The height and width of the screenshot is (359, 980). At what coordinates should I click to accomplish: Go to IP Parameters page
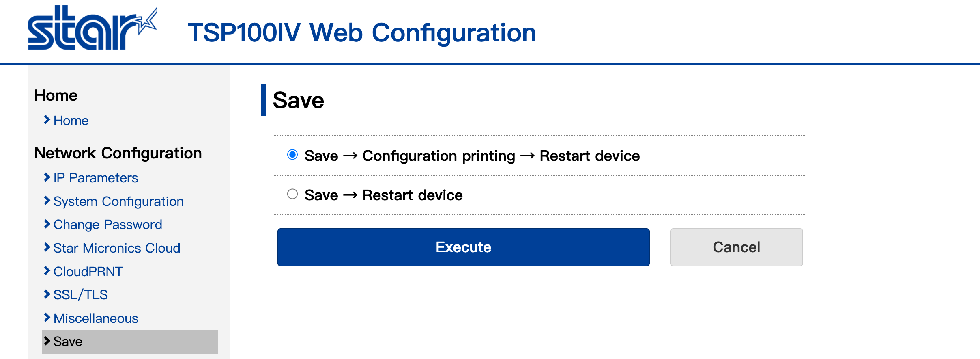[96, 178]
